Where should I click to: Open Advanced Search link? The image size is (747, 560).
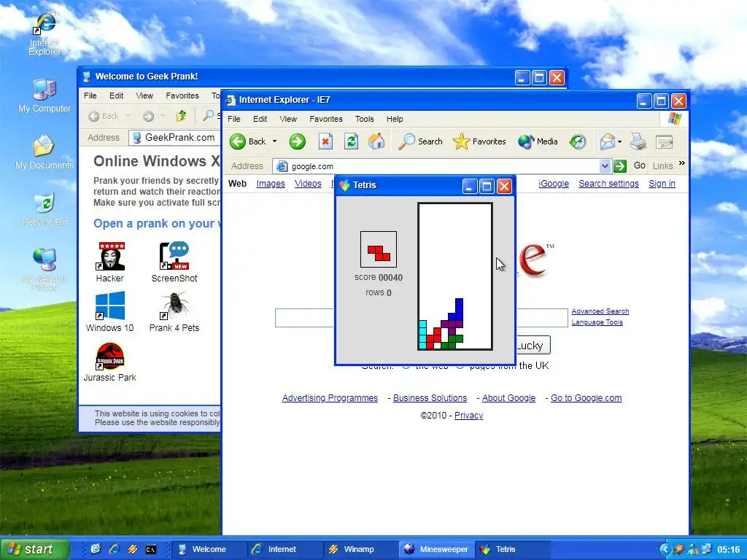pyautogui.click(x=600, y=311)
